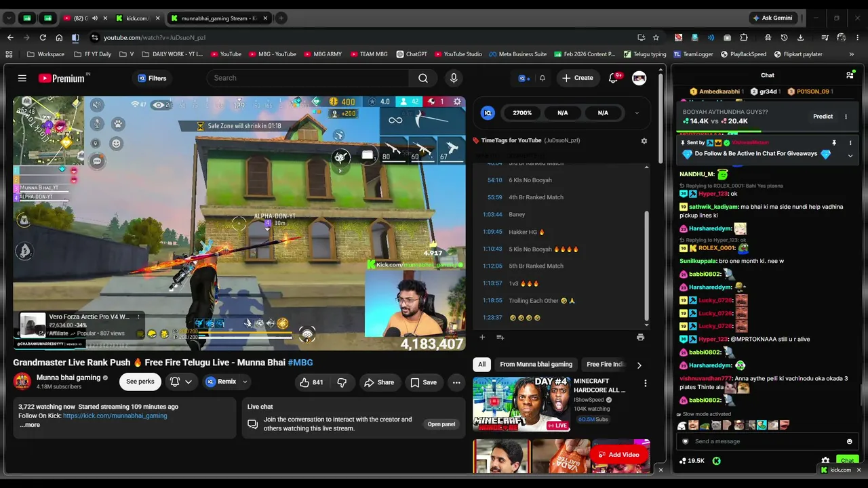Open product card options for Vero Forza
Screen dimensions: 868x488
pyautogui.click(x=138, y=317)
